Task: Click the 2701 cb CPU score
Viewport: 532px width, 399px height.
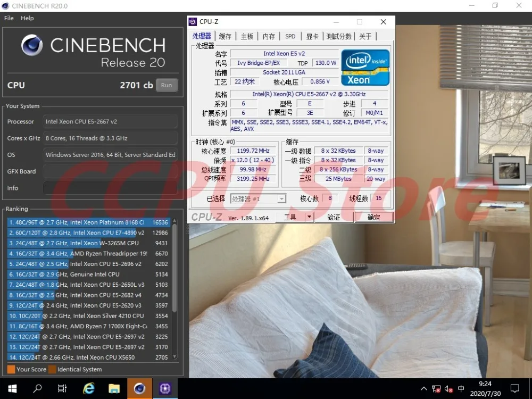Action: tap(136, 85)
